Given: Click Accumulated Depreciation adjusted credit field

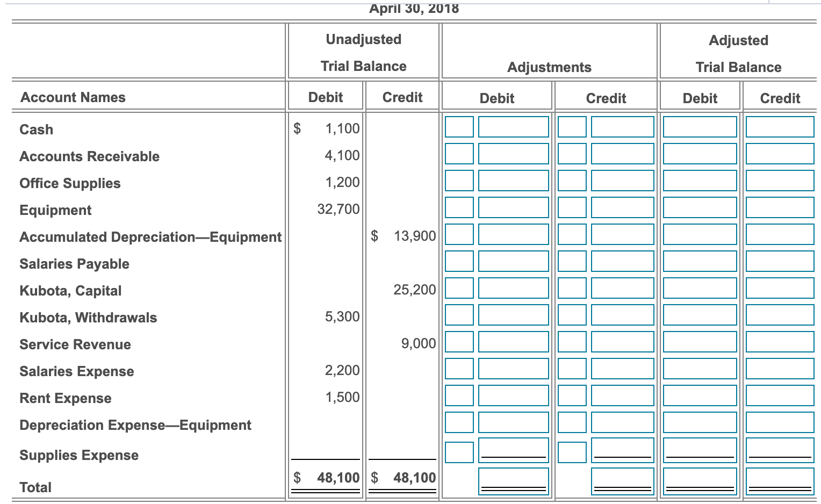Looking at the screenshot, I should click(x=780, y=234).
